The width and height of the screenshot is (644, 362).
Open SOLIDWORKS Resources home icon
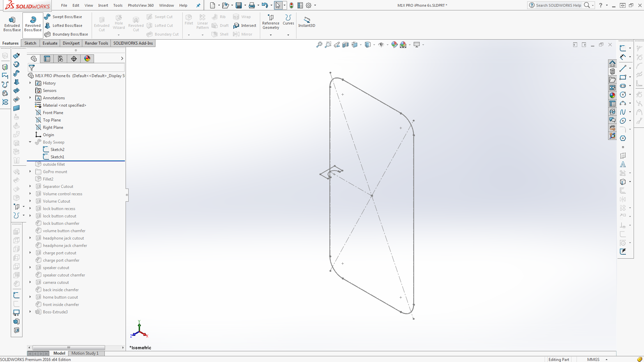point(612,63)
